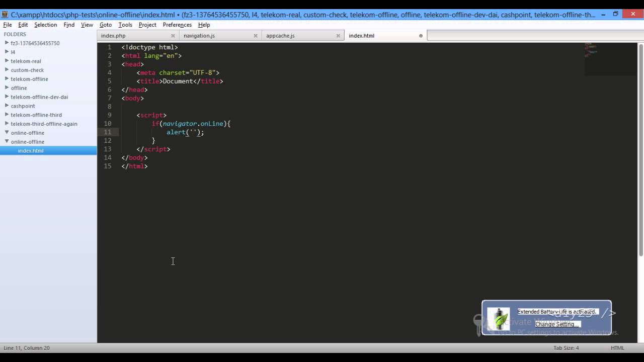Click the meta charset UTF-8 line
Screen dimensions: 644x362
tap(178, 72)
